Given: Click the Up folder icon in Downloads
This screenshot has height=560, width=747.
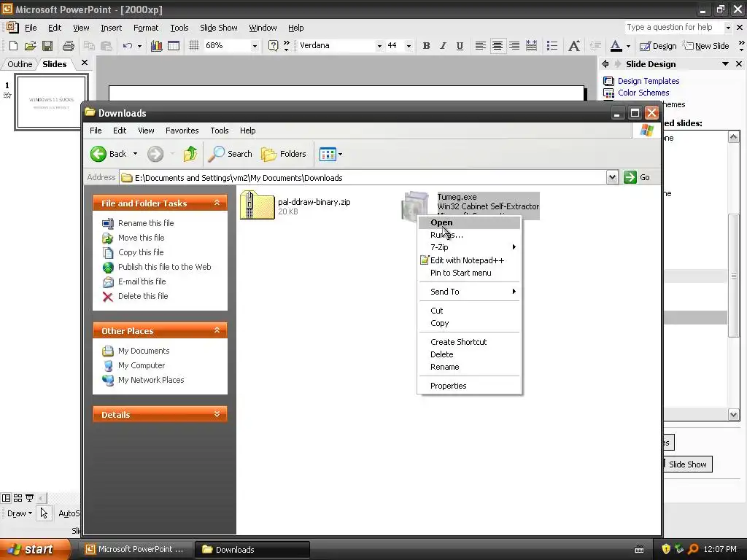Looking at the screenshot, I should pos(190,154).
